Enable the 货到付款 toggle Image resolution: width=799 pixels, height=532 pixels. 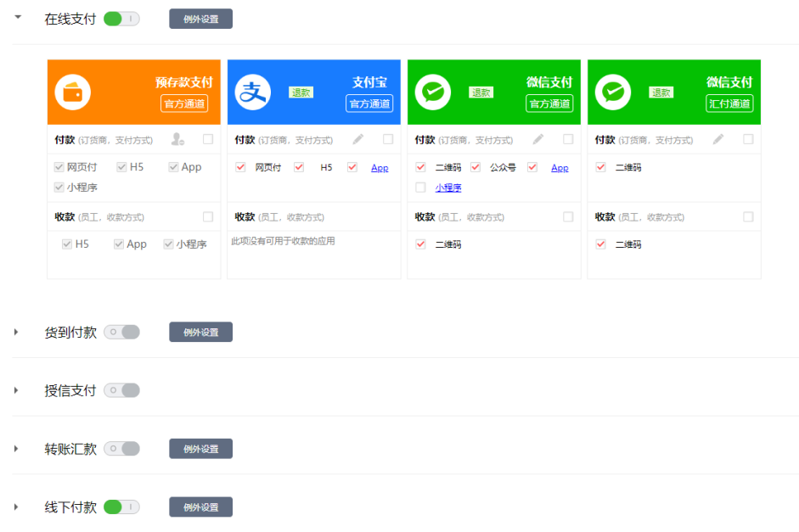coord(121,332)
